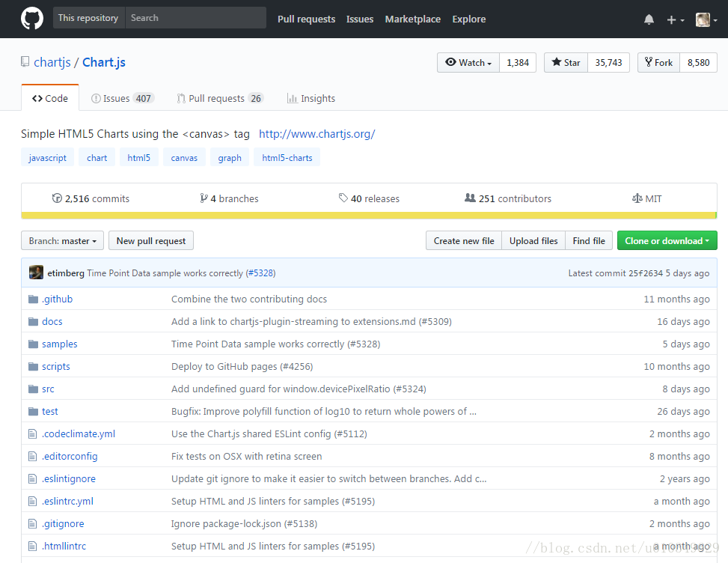The width and height of the screenshot is (728, 563).
Task: Click the Create new file button
Action: point(464,240)
